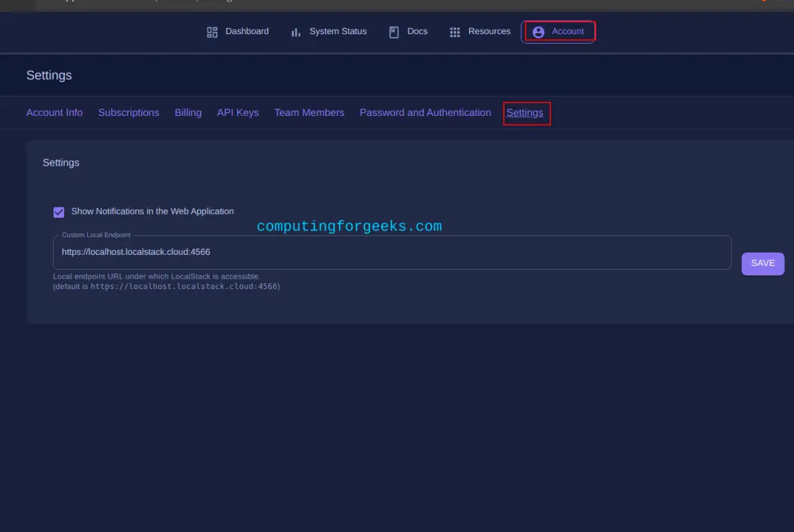Select the underlined Settings tab
794x532 pixels.
pos(525,113)
